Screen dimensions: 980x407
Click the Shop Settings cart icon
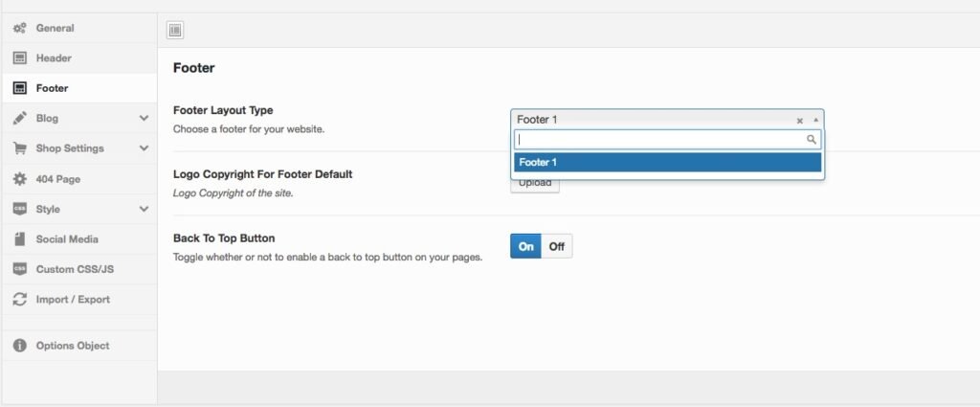coord(19,148)
